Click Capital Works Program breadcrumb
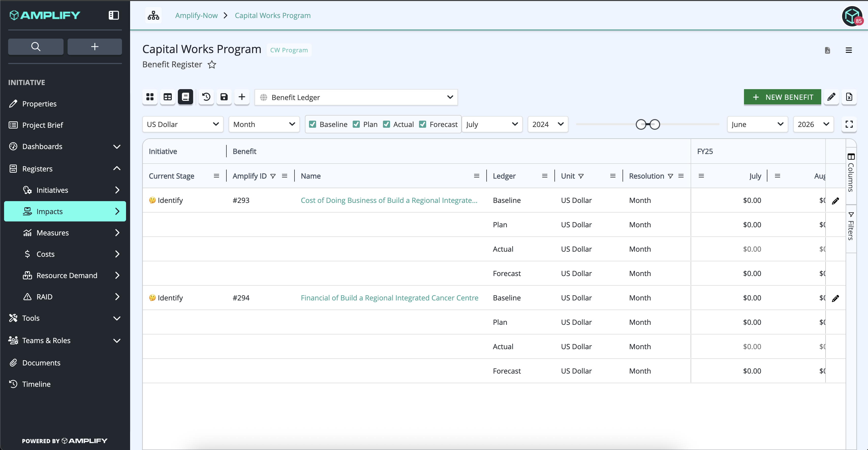Screen dimensions: 868x450 click(x=273, y=15)
